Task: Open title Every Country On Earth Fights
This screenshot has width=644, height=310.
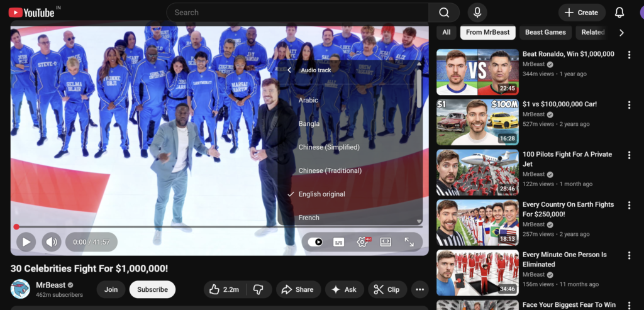Action: [568, 209]
